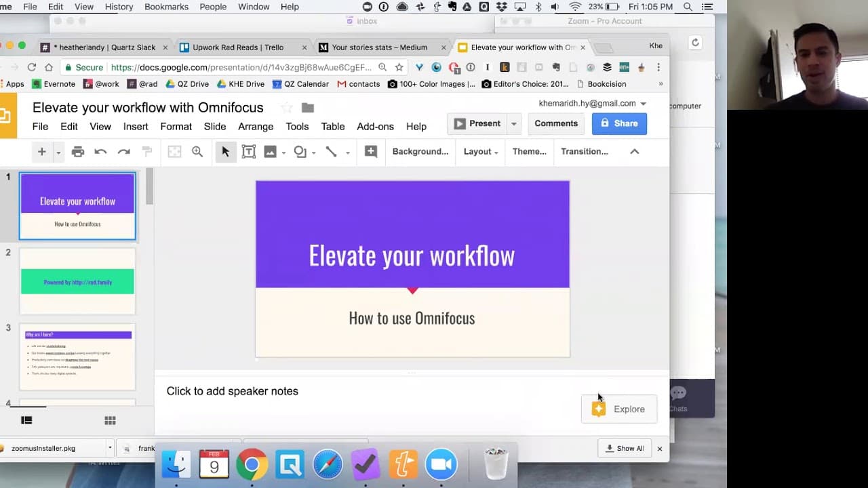
Task: Click Elevate your workflow title text on slide
Action: [x=412, y=256]
